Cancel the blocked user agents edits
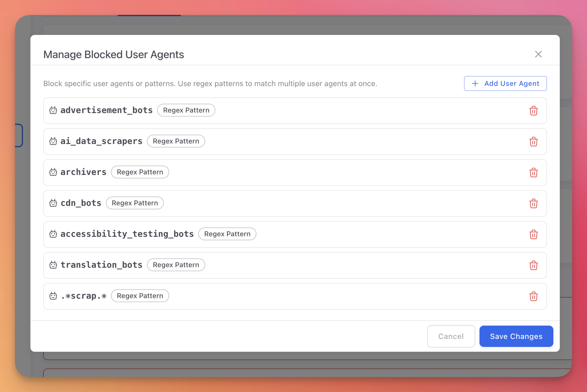This screenshot has height=392, width=587. [x=451, y=336]
